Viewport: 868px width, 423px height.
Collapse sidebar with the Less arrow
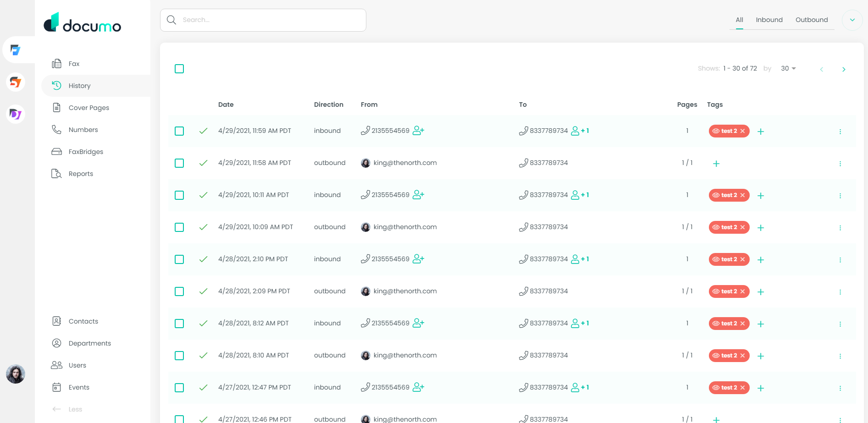tap(57, 409)
